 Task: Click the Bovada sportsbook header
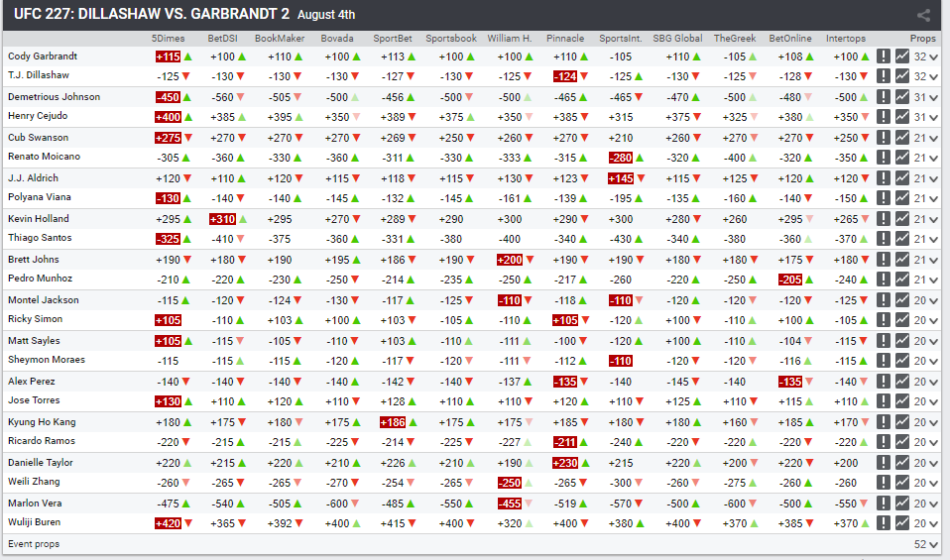pyautogui.click(x=337, y=38)
